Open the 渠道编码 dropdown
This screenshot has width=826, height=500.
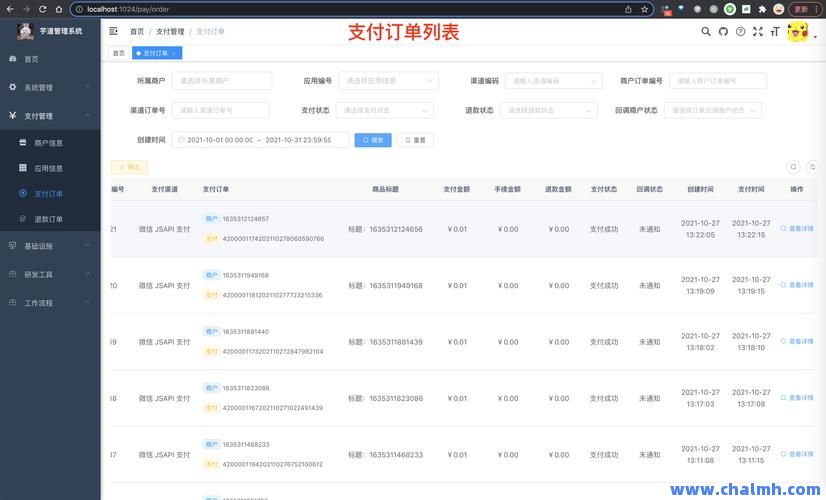554,81
